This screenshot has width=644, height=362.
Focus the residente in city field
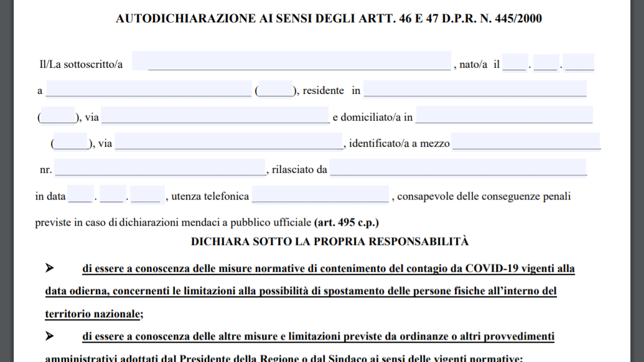coord(475,89)
